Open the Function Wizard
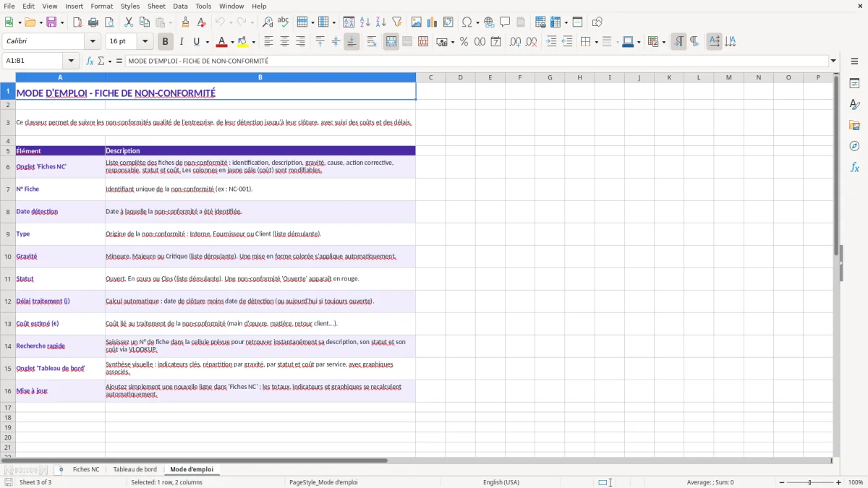868x488 pixels. (90, 61)
